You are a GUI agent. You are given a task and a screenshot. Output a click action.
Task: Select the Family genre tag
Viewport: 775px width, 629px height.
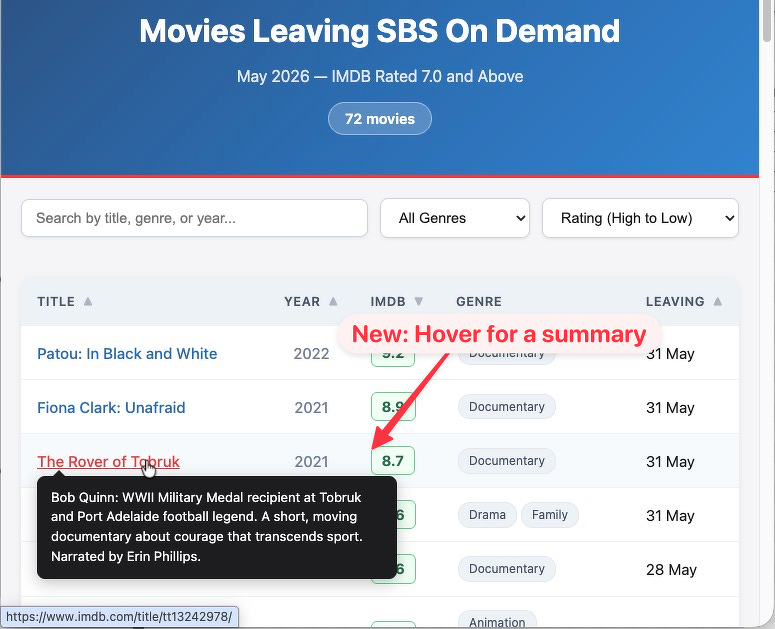pyautogui.click(x=549, y=515)
